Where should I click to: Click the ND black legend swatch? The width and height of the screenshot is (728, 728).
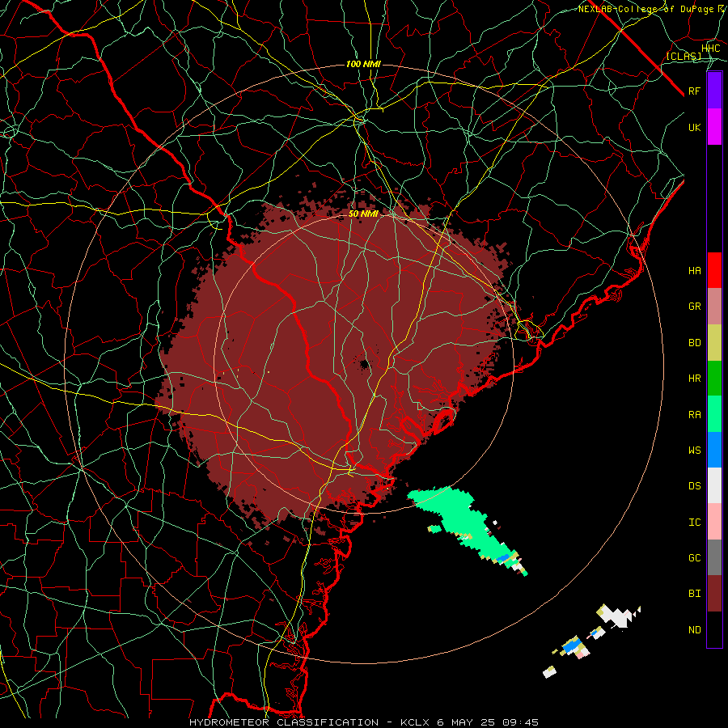pyautogui.click(x=714, y=629)
